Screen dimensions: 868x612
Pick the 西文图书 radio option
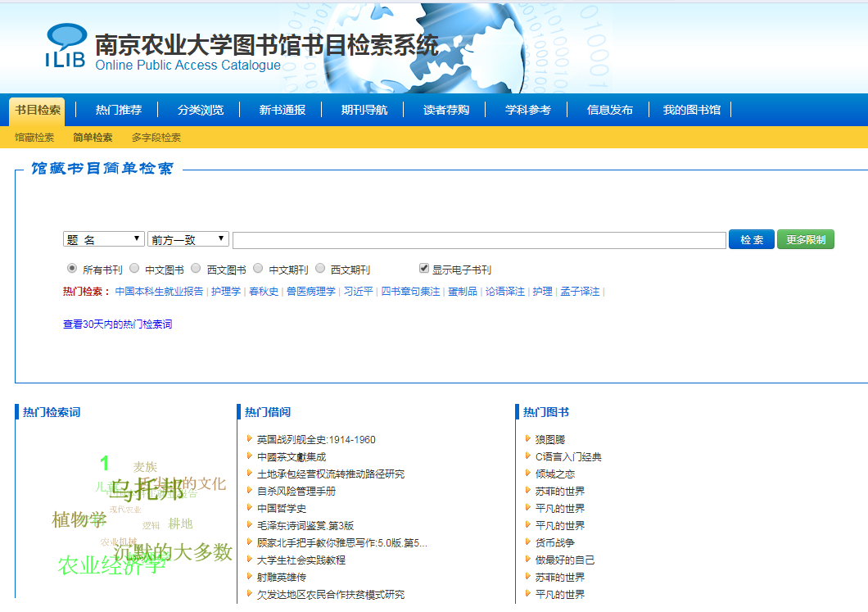[x=196, y=269]
